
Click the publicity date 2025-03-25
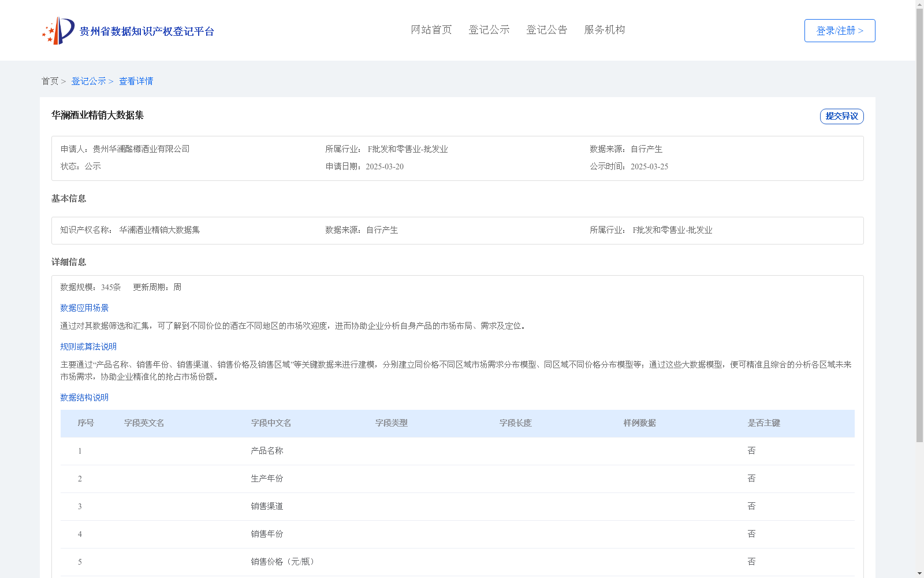(649, 166)
